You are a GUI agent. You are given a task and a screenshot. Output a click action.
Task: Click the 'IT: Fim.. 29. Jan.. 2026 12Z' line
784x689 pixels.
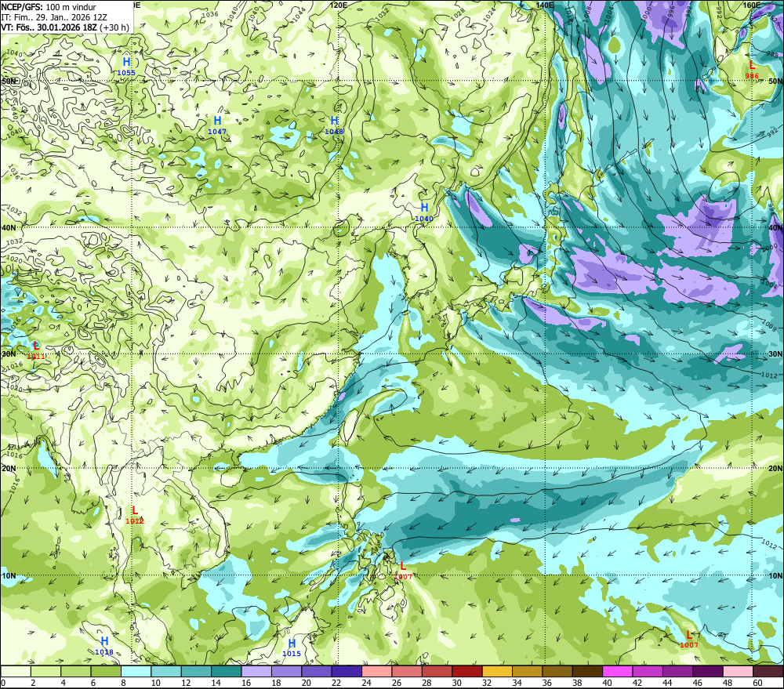point(54,17)
